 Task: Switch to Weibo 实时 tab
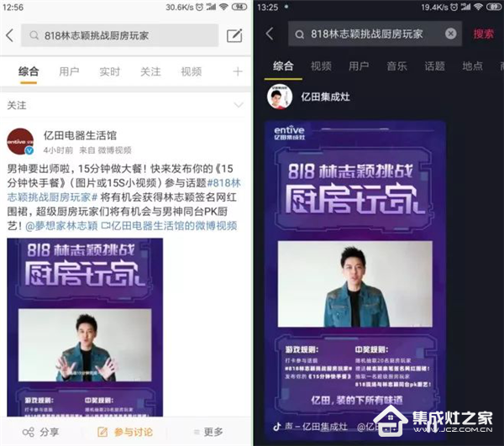coord(109,71)
